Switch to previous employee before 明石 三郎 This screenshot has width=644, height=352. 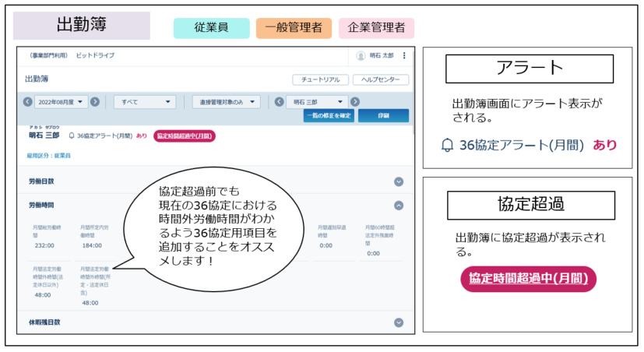(x=276, y=102)
